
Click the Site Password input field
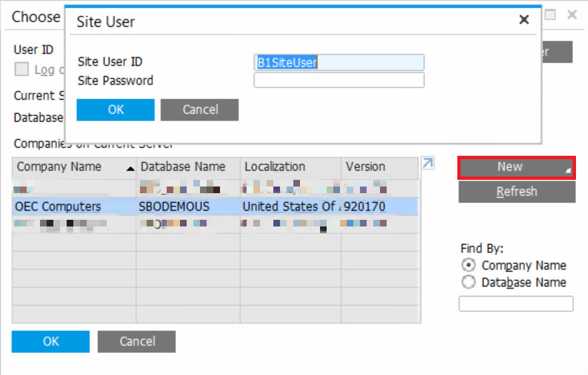[339, 81]
